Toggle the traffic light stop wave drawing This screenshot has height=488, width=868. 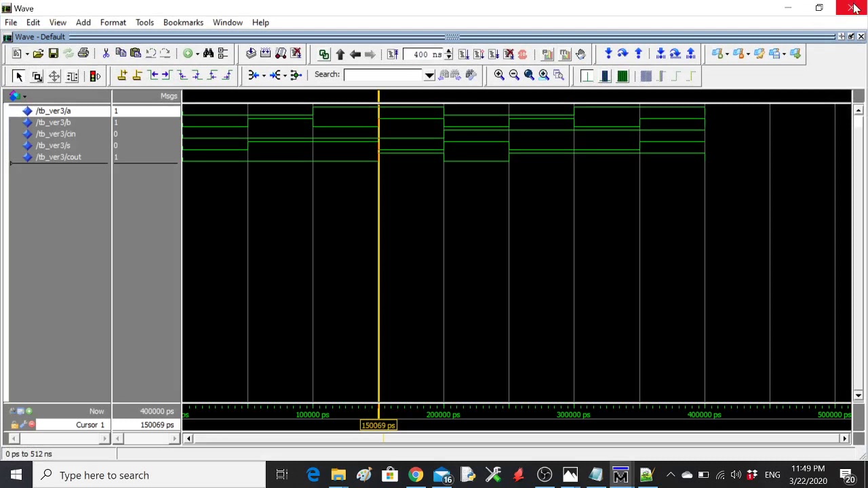pos(95,76)
